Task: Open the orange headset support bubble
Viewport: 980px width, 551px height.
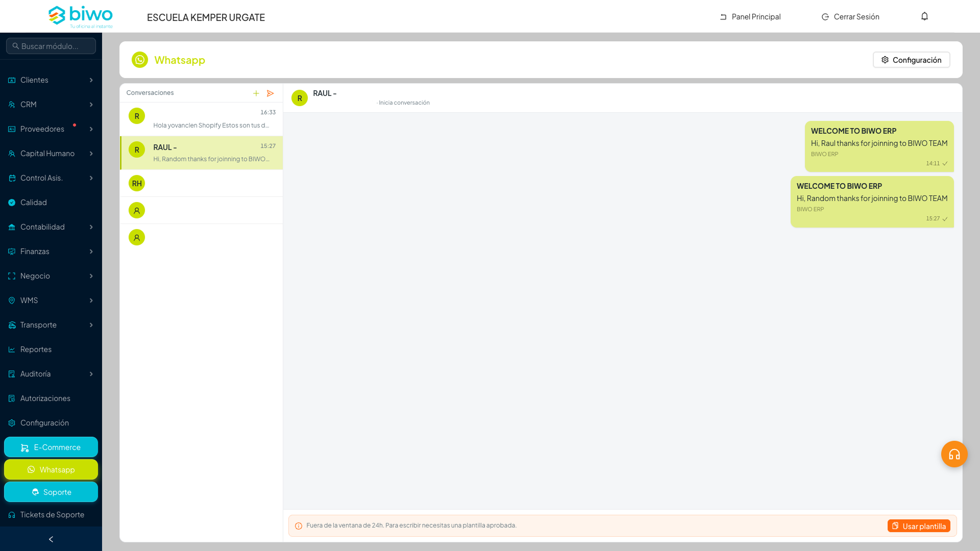Action: 954,454
